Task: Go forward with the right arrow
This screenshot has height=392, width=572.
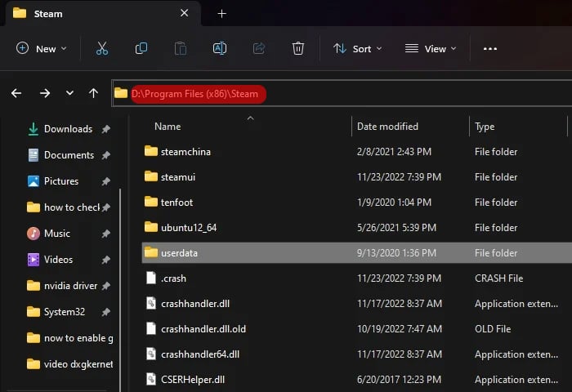Action: pos(45,93)
